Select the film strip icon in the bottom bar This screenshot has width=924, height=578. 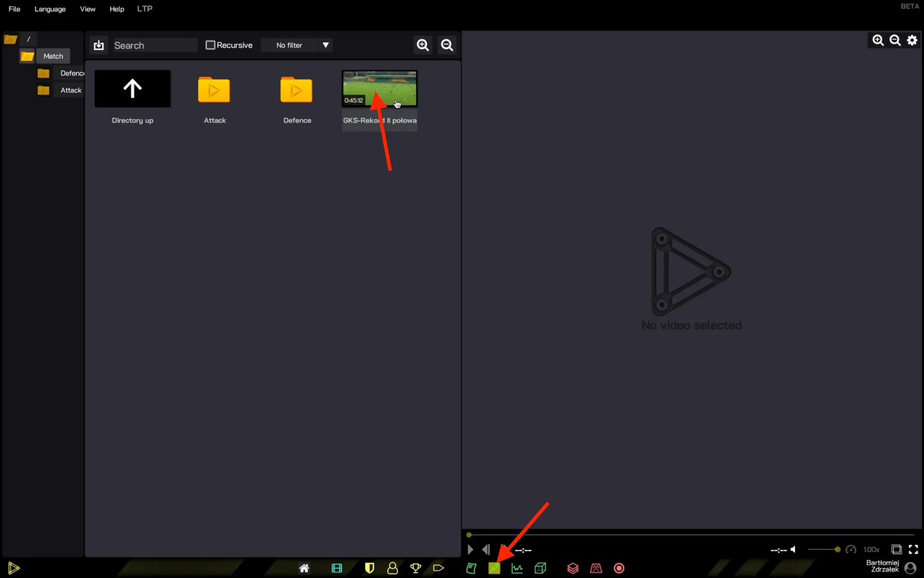pyautogui.click(x=337, y=568)
